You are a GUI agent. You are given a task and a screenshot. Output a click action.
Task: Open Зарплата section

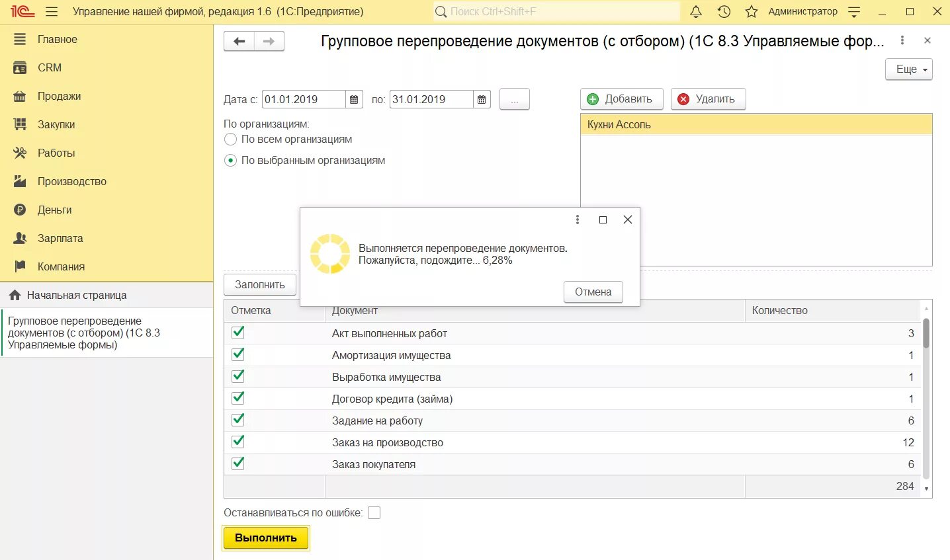click(60, 238)
